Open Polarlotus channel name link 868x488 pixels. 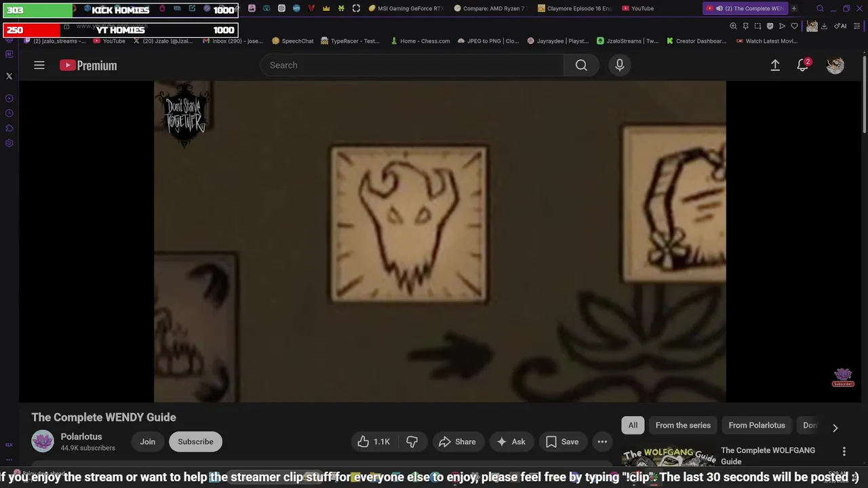[x=81, y=436]
